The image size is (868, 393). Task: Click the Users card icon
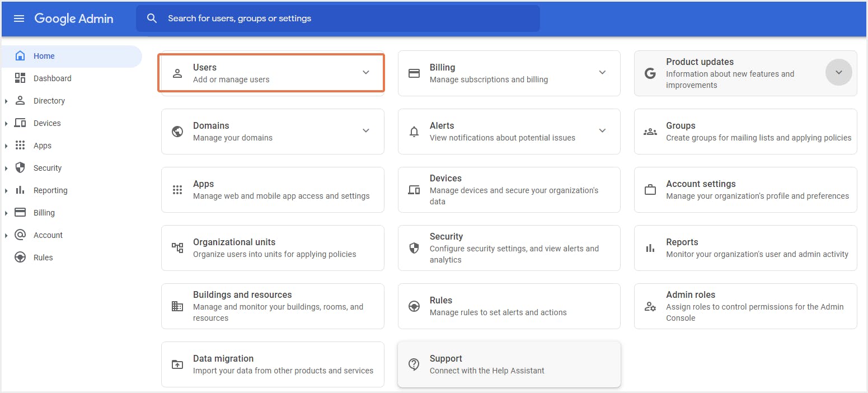coord(177,72)
